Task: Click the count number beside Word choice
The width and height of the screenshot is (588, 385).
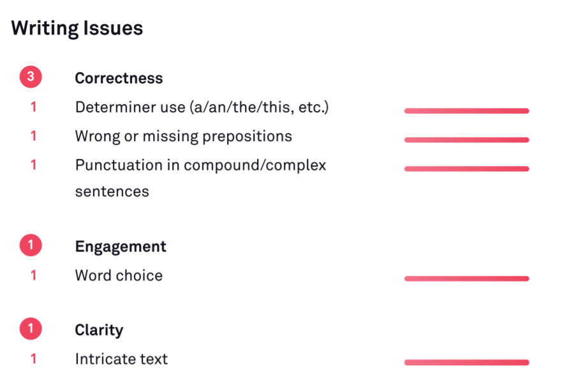Action: 34,275
